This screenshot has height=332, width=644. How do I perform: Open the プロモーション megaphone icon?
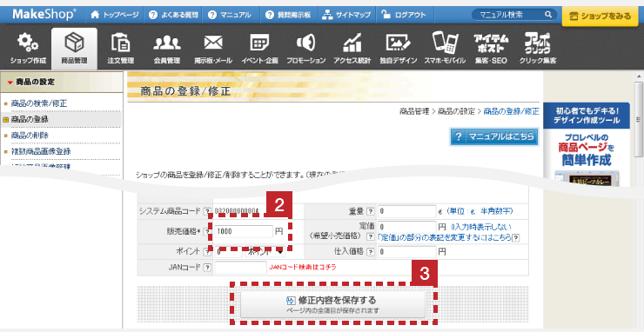point(305,43)
